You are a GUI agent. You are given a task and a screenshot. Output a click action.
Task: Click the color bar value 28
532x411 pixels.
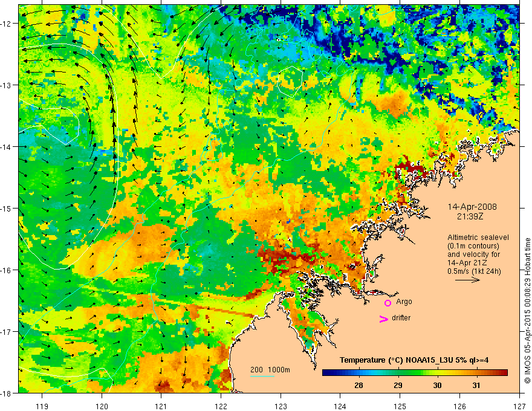(x=358, y=385)
